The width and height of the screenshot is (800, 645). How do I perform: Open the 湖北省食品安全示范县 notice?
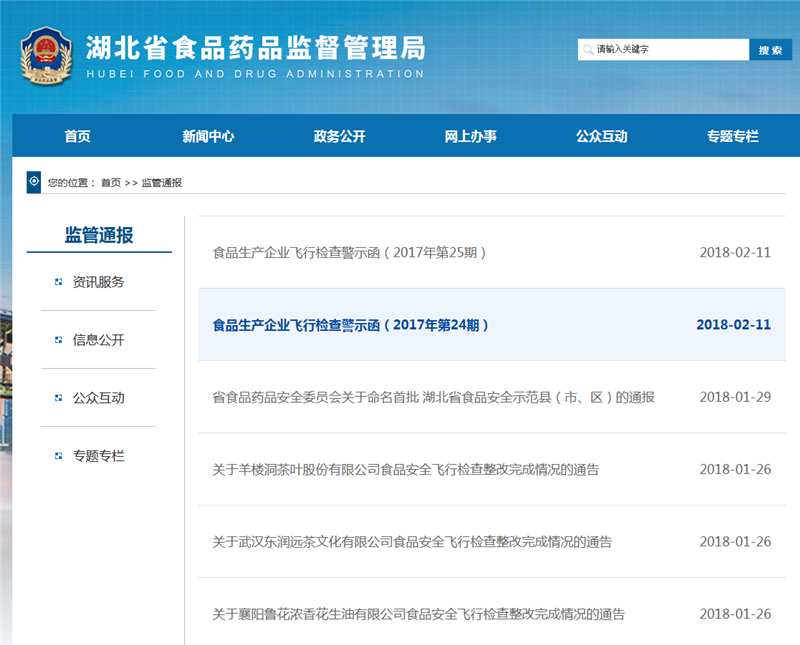pyautogui.click(x=428, y=397)
